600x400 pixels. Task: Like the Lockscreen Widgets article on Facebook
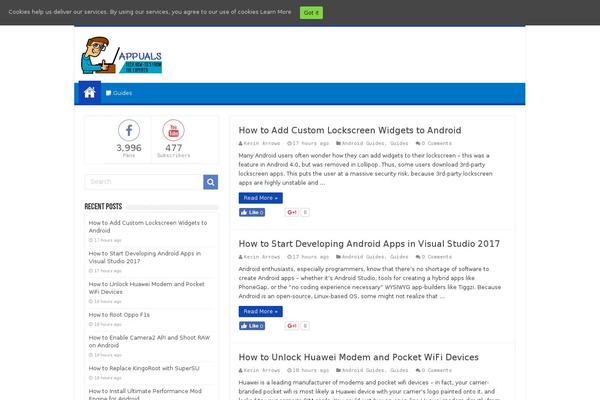point(252,212)
